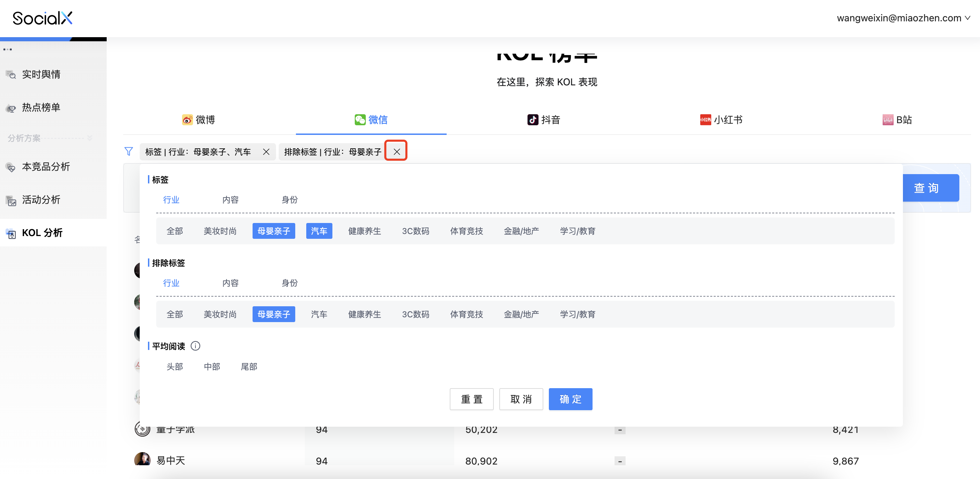The image size is (980, 479).
Task: Click the SocialX logo
Action: coord(43,18)
